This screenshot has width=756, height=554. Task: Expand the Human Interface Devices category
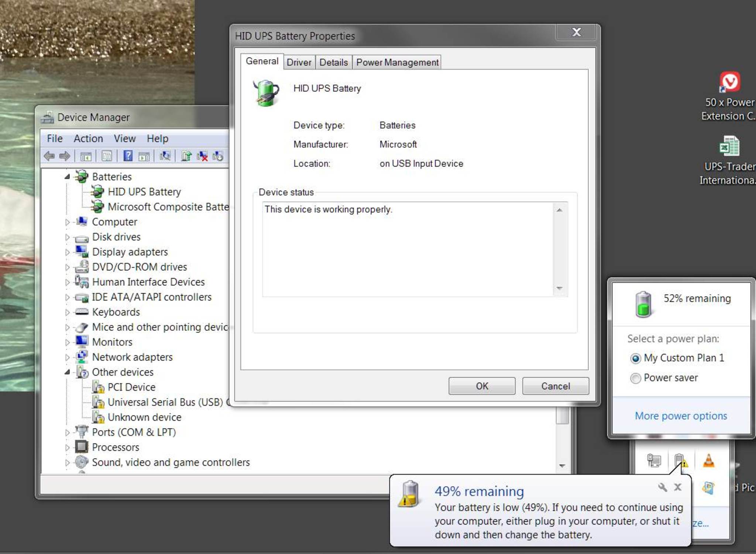(67, 282)
